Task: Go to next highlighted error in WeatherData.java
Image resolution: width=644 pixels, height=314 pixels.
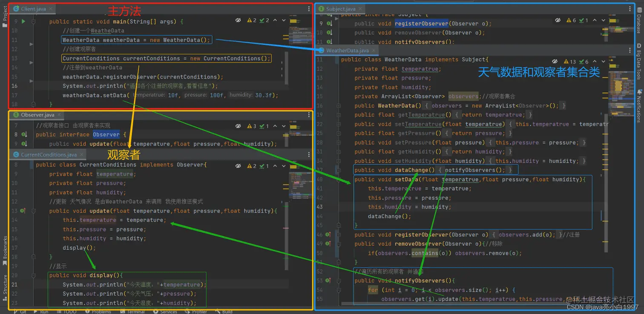Action: coord(603,62)
